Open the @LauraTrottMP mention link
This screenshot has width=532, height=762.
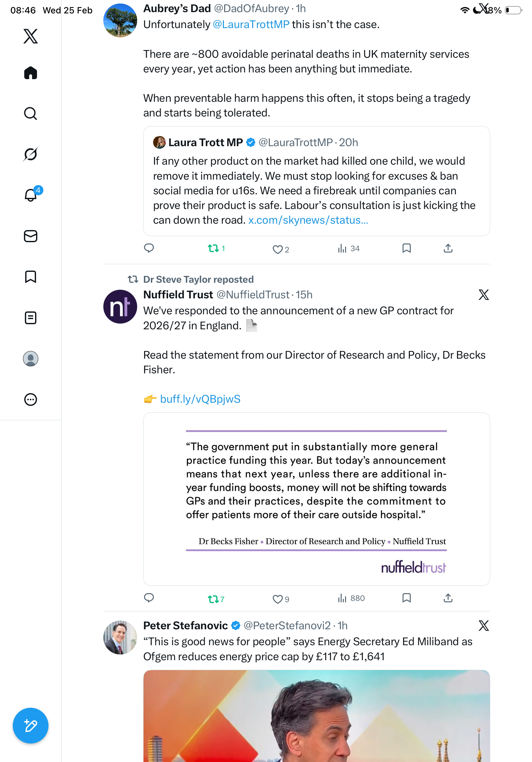tap(251, 25)
